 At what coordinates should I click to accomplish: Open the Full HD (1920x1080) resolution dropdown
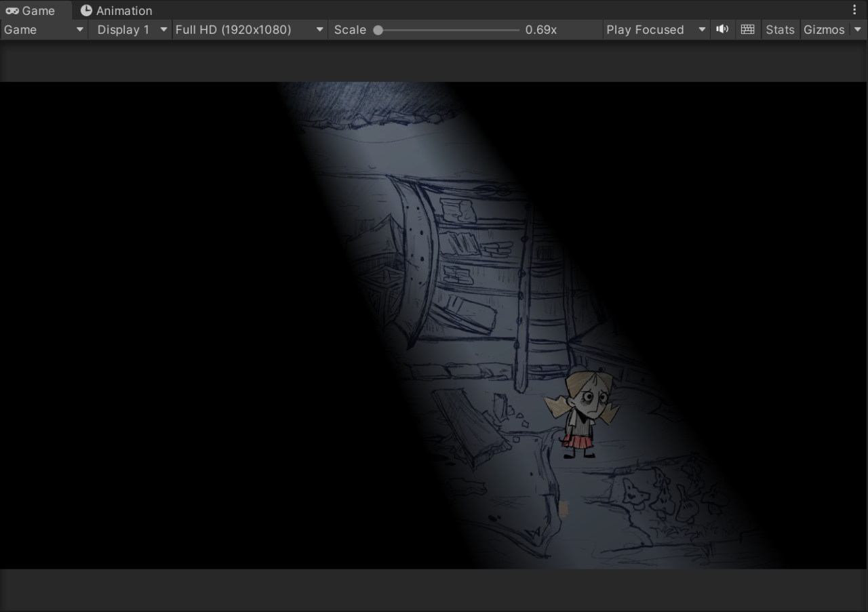tap(250, 29)
